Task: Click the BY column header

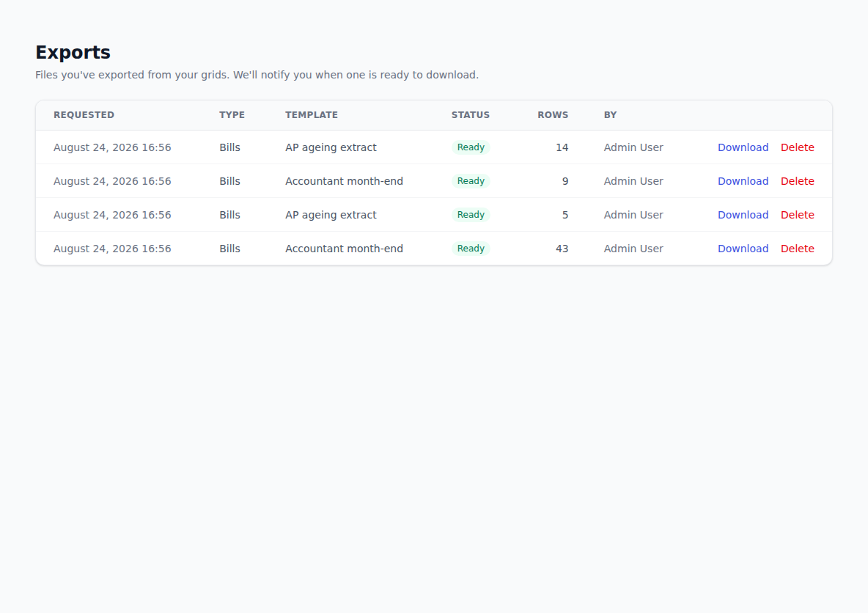Action: pos(610,115)
